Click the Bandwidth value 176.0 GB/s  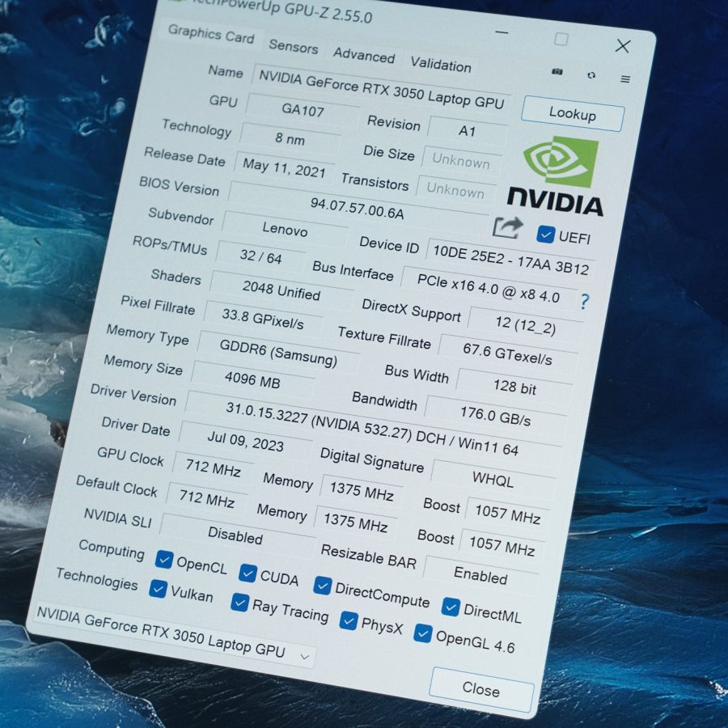pos(495,416)
